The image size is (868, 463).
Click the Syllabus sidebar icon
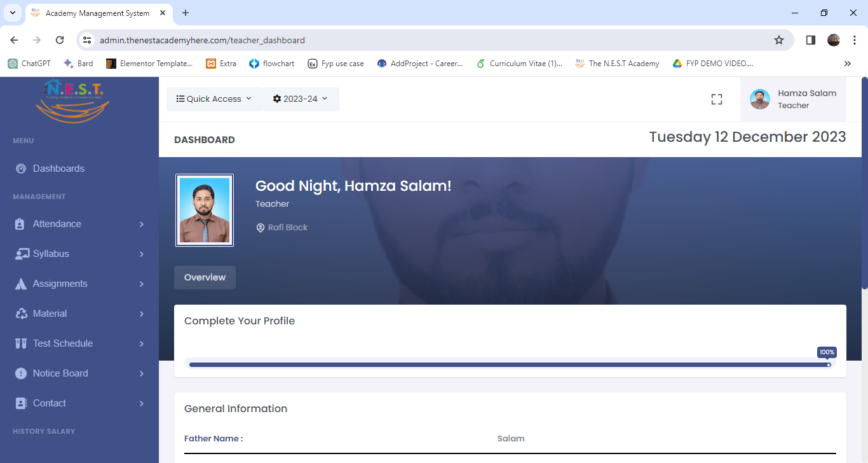point(22,254)
